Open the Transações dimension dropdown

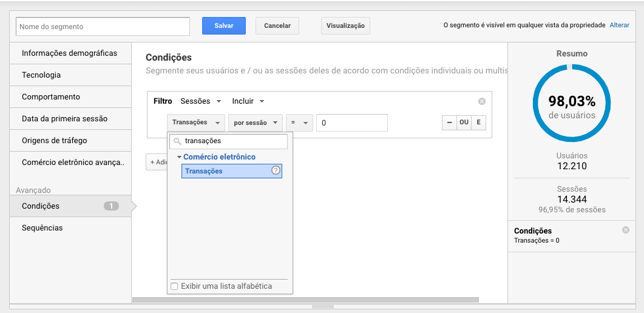click(195, 123)
